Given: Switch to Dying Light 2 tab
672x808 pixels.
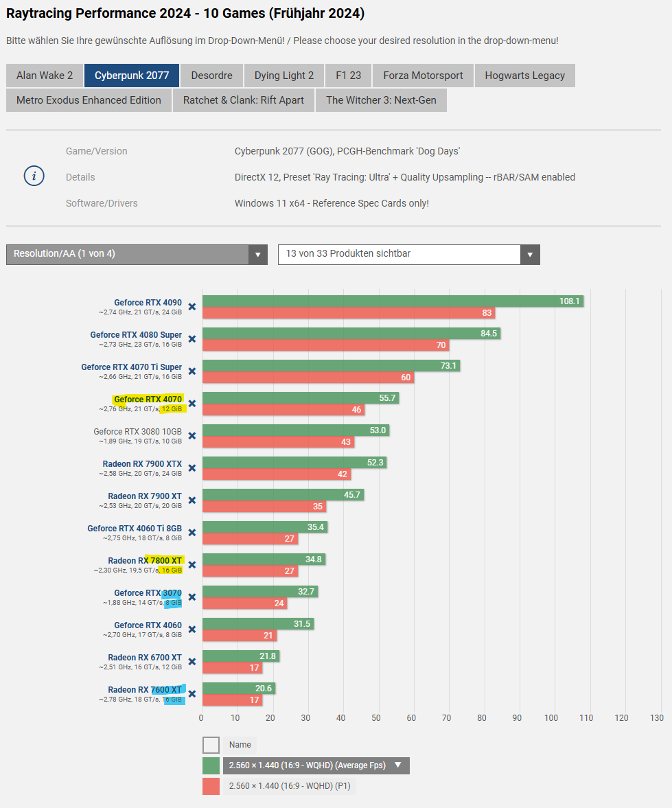Looking at the screenshot, I should [284, 76].
